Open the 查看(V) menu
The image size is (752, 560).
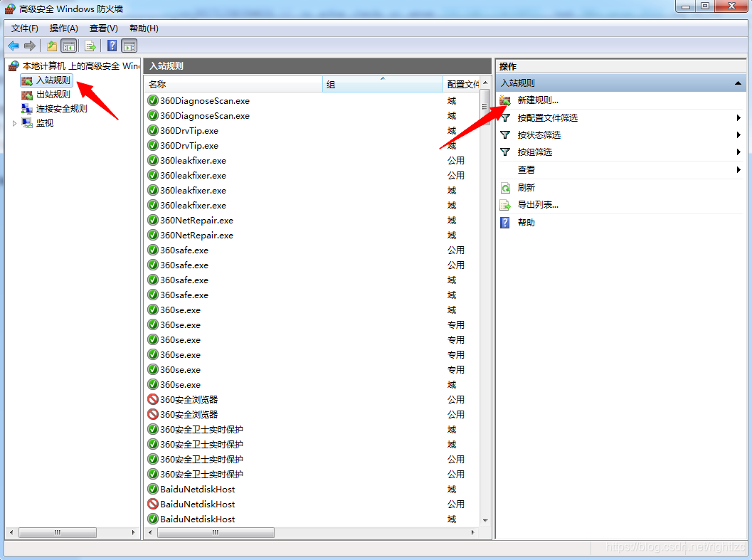104,28
